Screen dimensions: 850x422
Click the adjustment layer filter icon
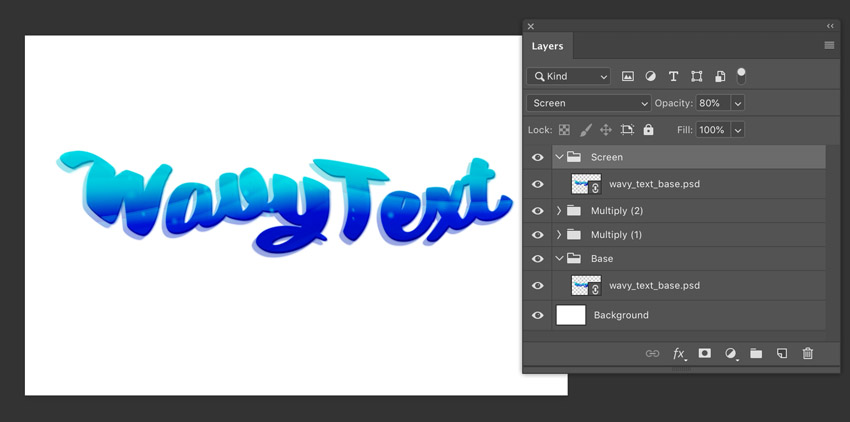[651, 76]
